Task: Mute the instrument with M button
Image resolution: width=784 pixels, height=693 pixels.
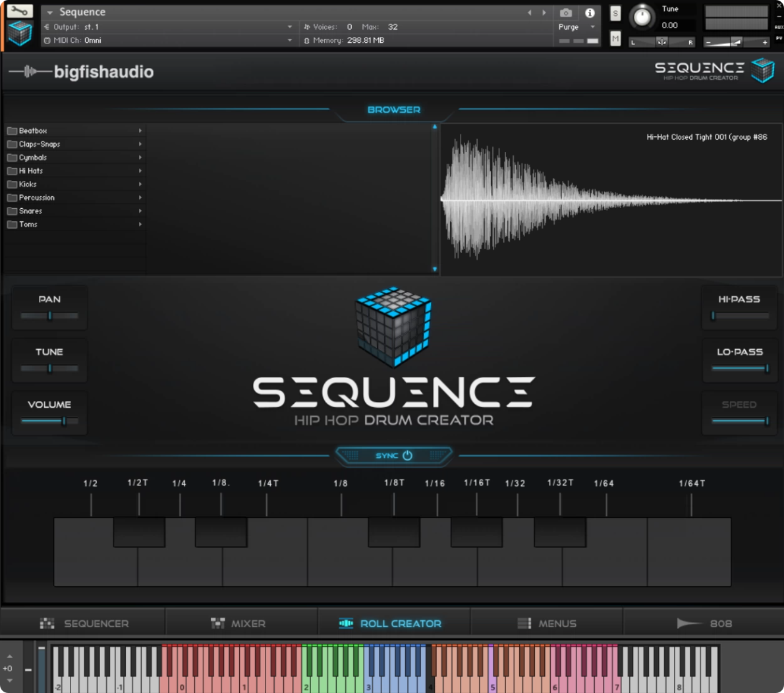Action: point(615,38)
